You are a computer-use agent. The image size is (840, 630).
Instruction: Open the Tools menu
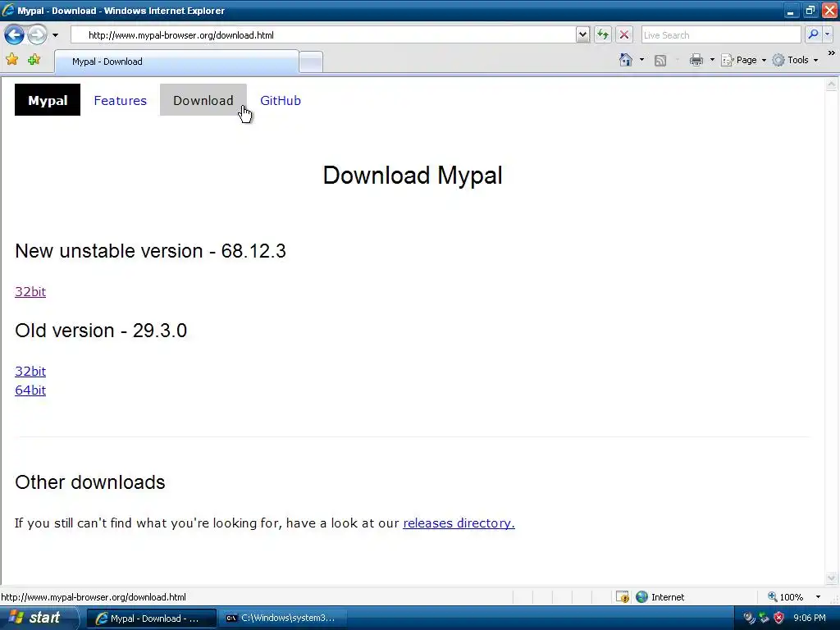[x=795, y=60]
